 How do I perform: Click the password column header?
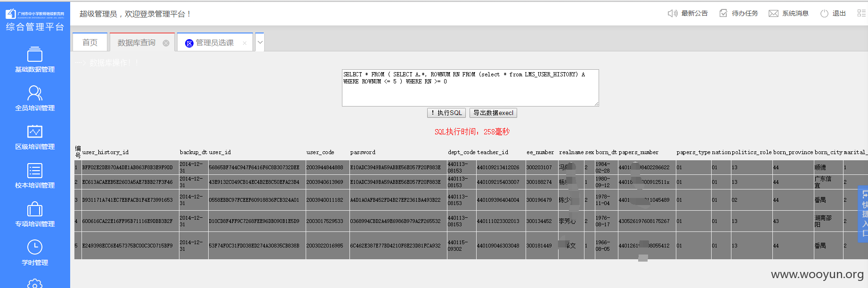click(363, 152)
